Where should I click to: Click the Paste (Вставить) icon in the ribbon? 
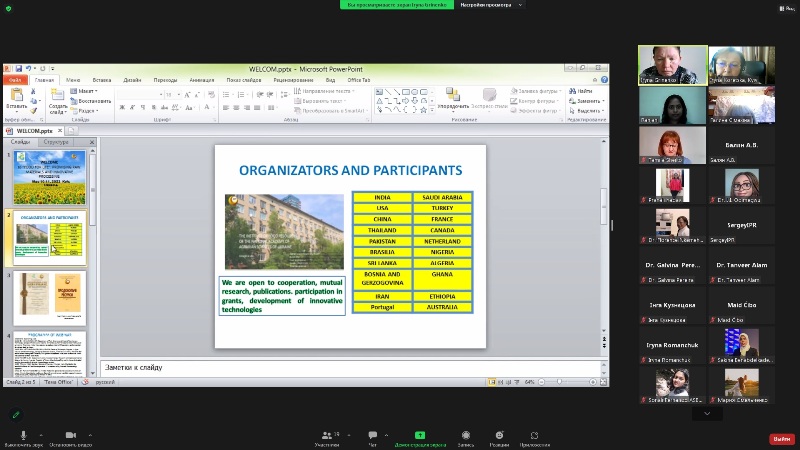16,97
